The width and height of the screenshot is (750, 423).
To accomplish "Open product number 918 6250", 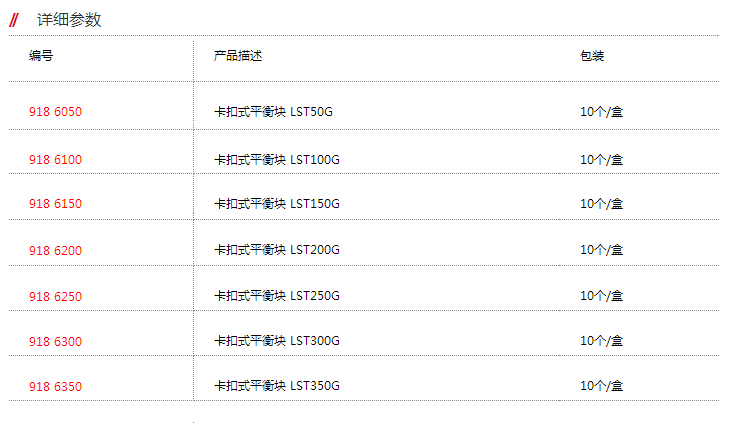I will tap(55, 297).
